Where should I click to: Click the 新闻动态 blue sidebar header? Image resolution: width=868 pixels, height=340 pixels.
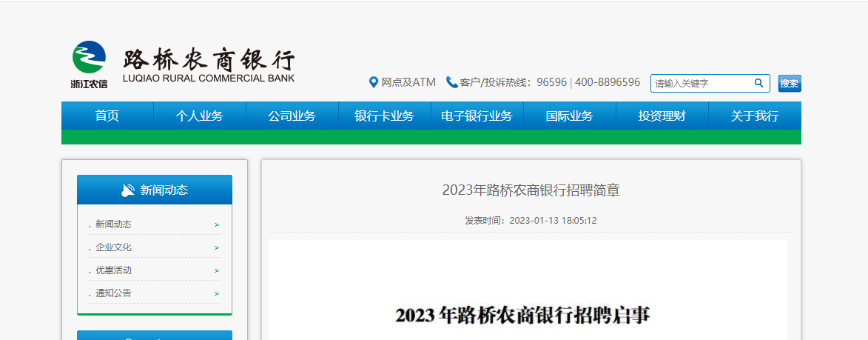pyautogui.click(x=155, y=190)
